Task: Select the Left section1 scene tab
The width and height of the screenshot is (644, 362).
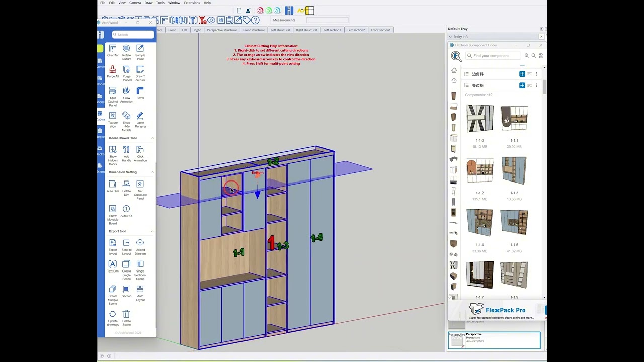Action: pos(332,30)
